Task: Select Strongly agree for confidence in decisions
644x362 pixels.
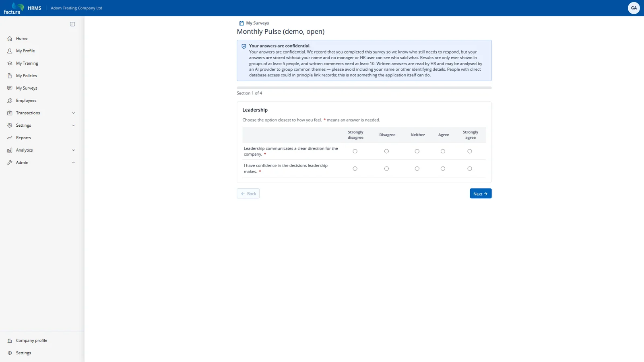Action: pos(470,169)
